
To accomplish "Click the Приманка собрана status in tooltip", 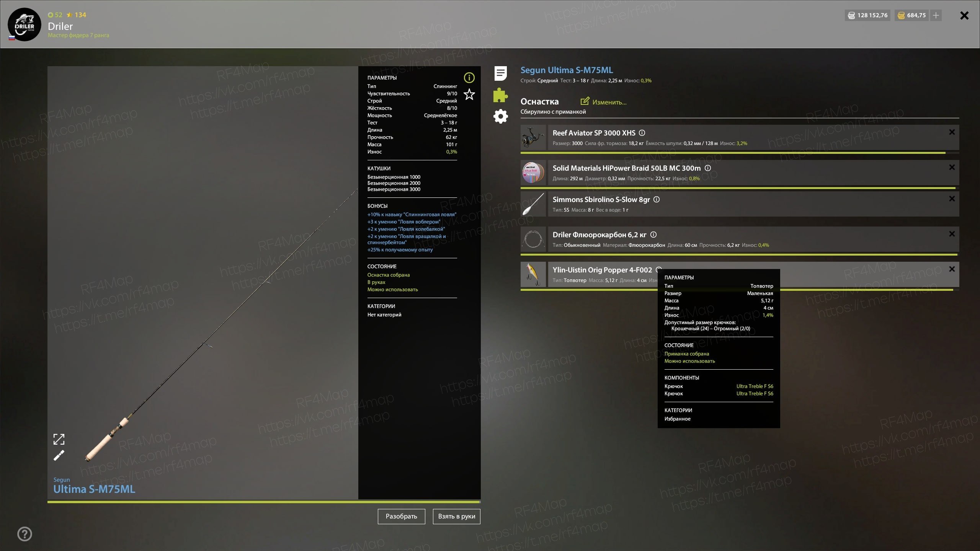I will pyautogui.click(x=686, y=354).
